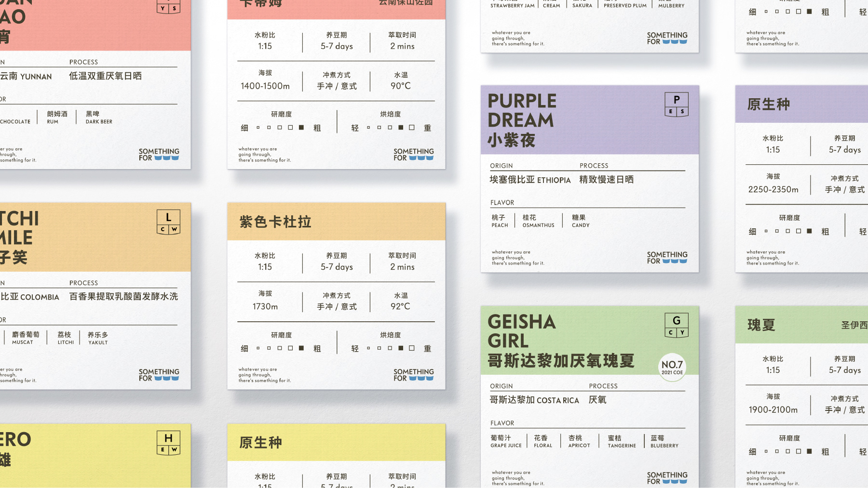The width and height of the screenshot is (868, 488).
Task: Click the Something For logo beside the Mulberry flavor card
Action: coord(667,38)
